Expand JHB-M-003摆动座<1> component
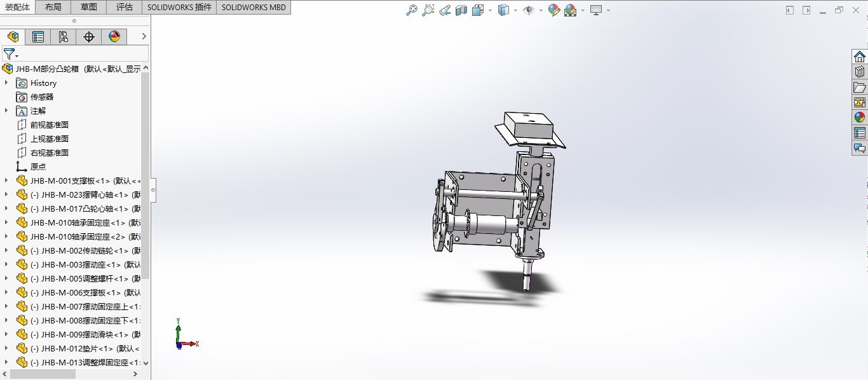The height and width of the screenshot is (380, 868). (6, 264)
